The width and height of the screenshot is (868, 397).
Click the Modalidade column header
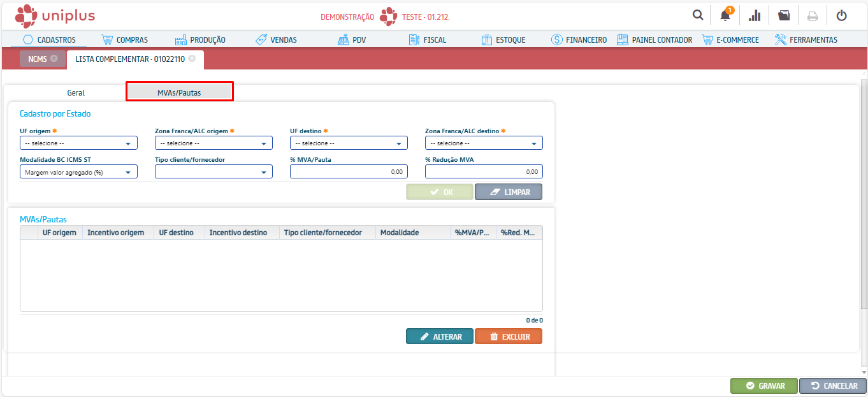pos(413,233)
